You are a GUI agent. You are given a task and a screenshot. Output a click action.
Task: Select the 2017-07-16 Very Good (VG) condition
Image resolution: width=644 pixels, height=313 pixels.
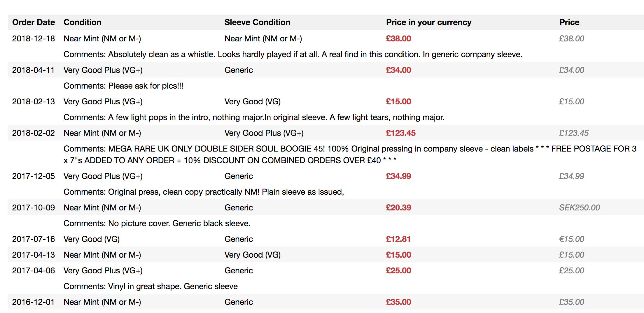pos(92,239)
